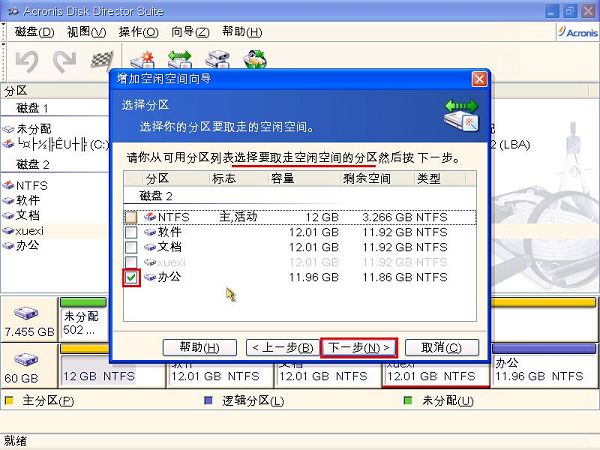Click the checkered flag Commit icon
The image size is (600, 450).
101,60
